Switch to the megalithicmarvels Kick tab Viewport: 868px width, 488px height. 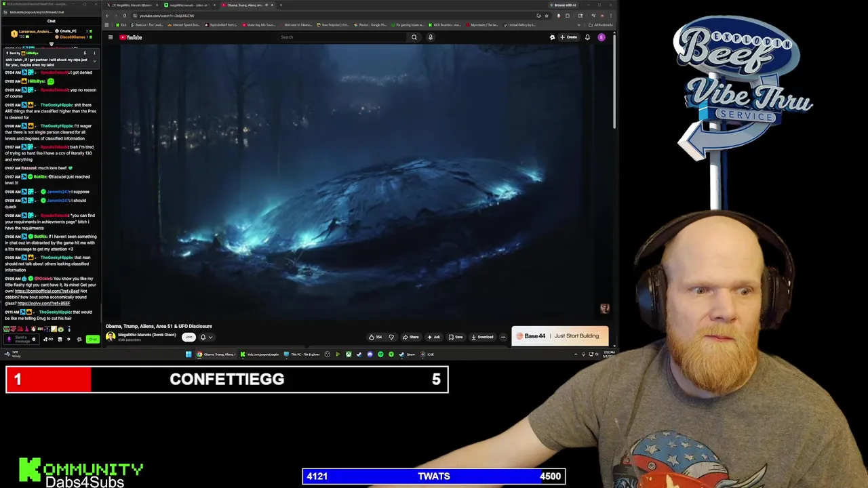[189, 5]
